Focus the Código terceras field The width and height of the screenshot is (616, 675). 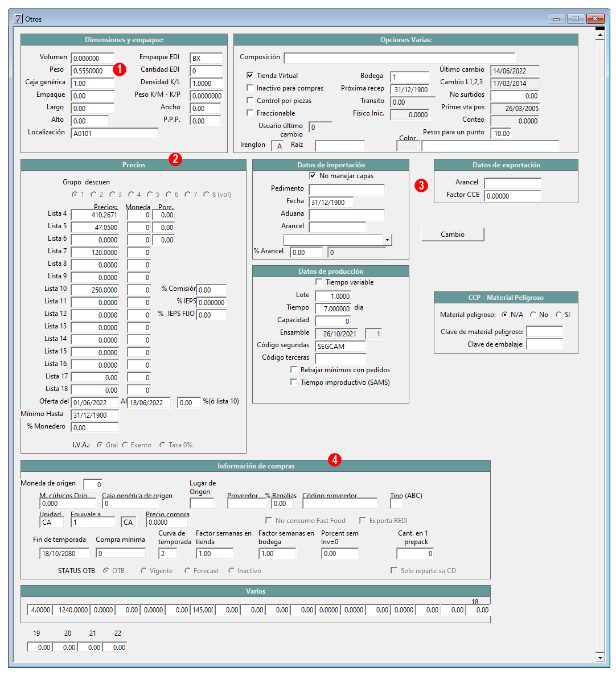tap(340, 359)
